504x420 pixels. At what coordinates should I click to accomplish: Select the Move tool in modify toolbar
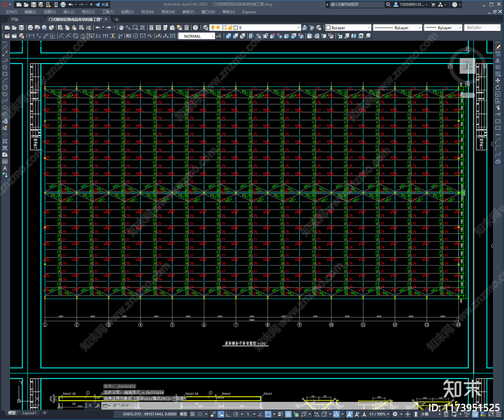(498, 80)
